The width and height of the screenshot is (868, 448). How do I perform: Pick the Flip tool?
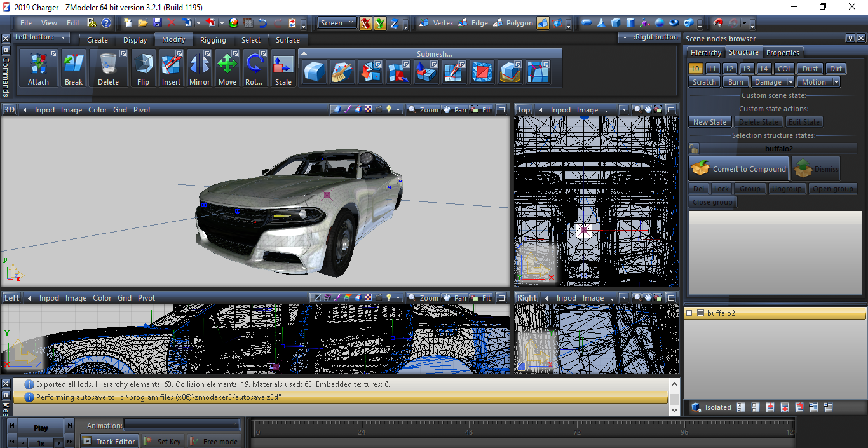143,69
